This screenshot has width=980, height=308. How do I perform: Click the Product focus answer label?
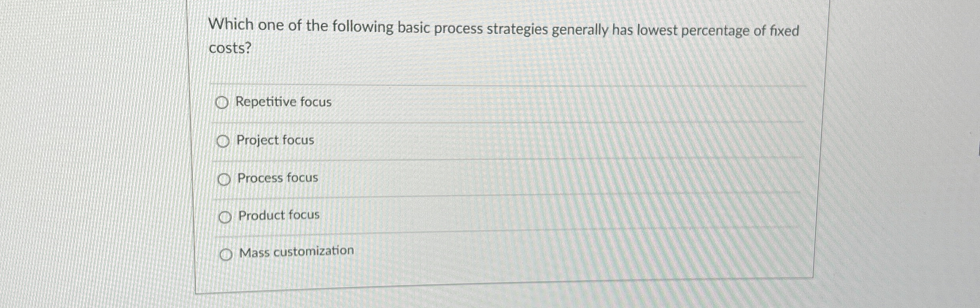[279, 215]
